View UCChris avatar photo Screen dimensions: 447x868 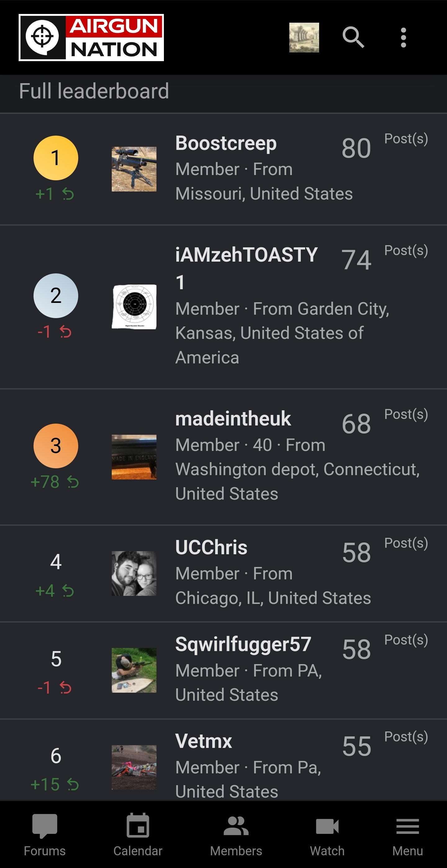click(134, 573)
